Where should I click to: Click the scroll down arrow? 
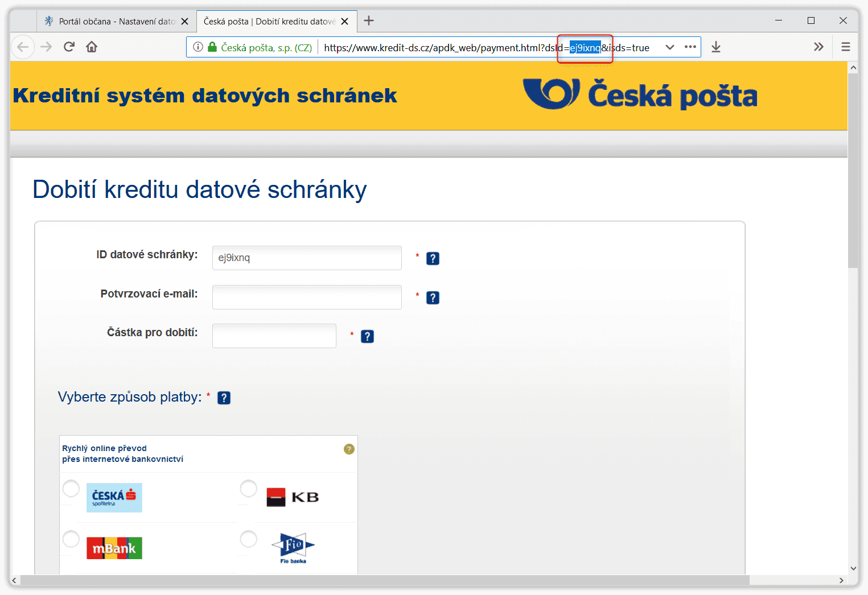853,568
